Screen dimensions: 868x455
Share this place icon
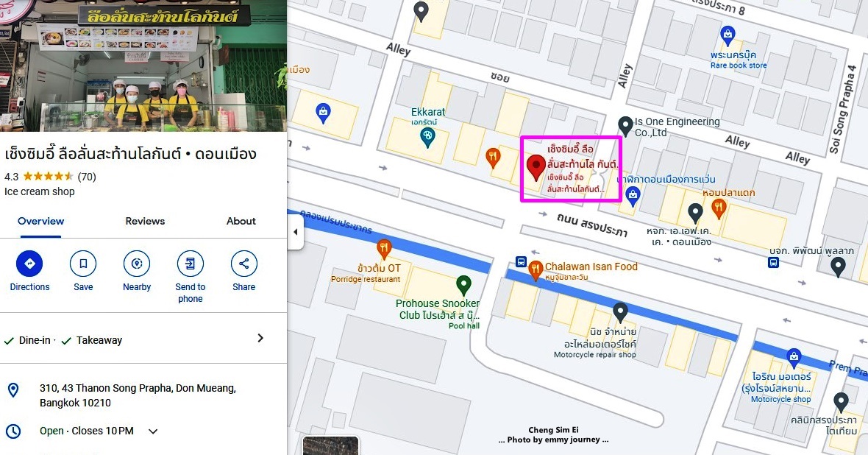(x=243, y=264)
